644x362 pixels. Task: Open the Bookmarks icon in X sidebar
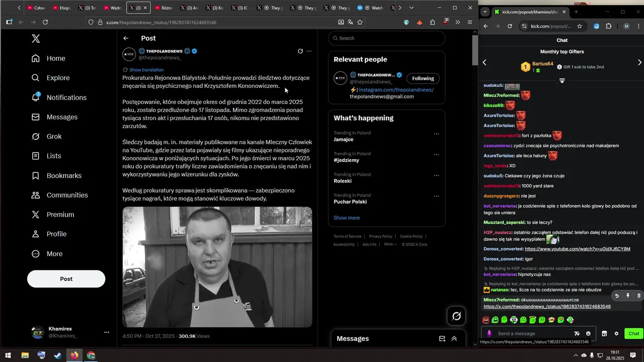(x=36, y=175)
